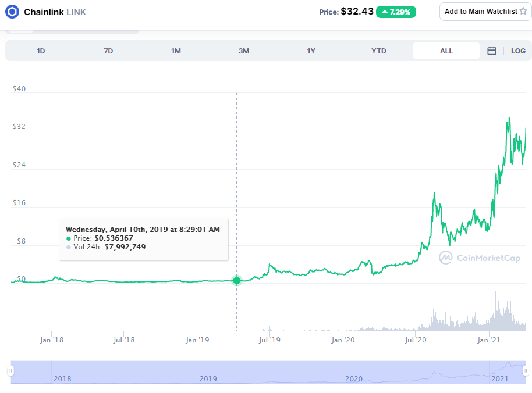Select the ALL time range tab

pyautogui.click(x=446, y=51)
